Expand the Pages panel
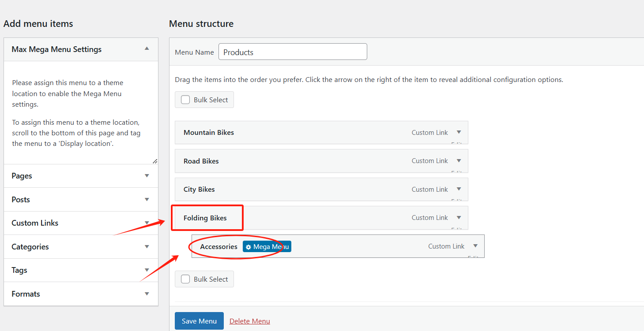Viewport: 644px width, 331px height. (147, 175)
